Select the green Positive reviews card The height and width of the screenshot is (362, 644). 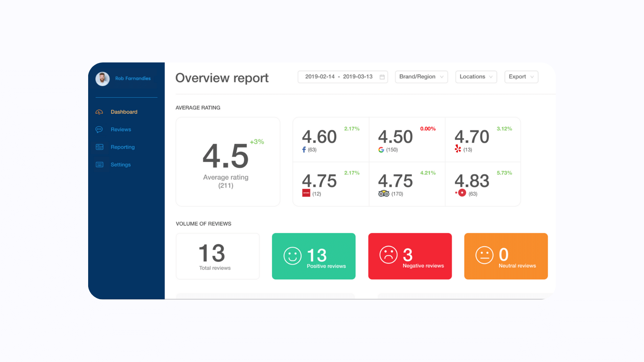coord(314,256)
